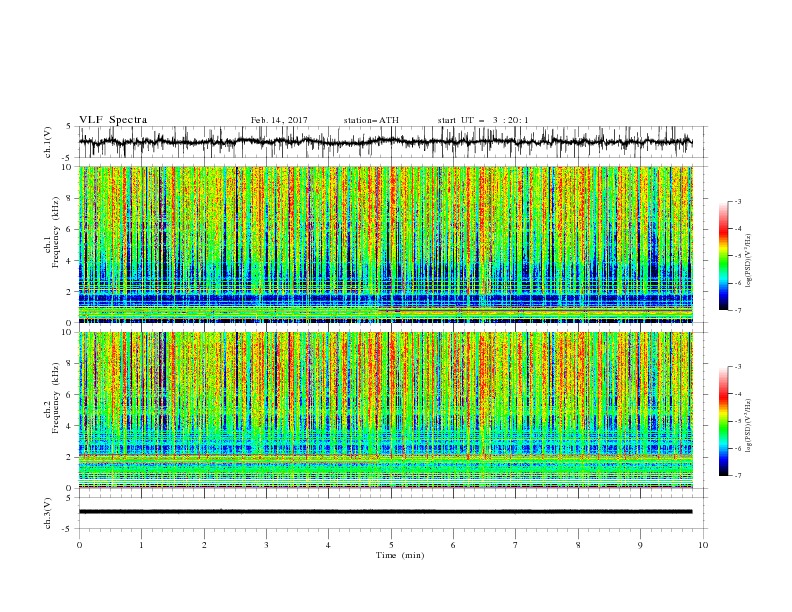Click inside the ch.1 spectrogram panel
The width and height of the screenshot is (792, 612).
click(x=385, y=244)
